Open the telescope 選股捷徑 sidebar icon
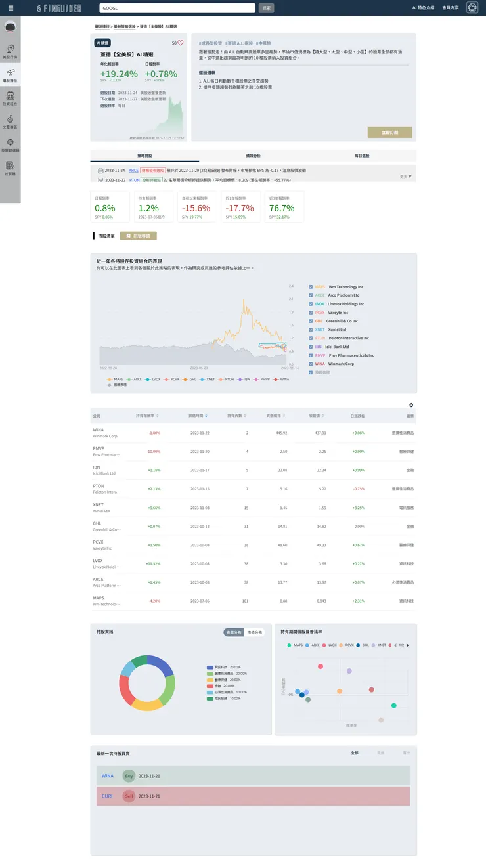The image size is (486, 868). pyautogui.click(x=11, y=75)
